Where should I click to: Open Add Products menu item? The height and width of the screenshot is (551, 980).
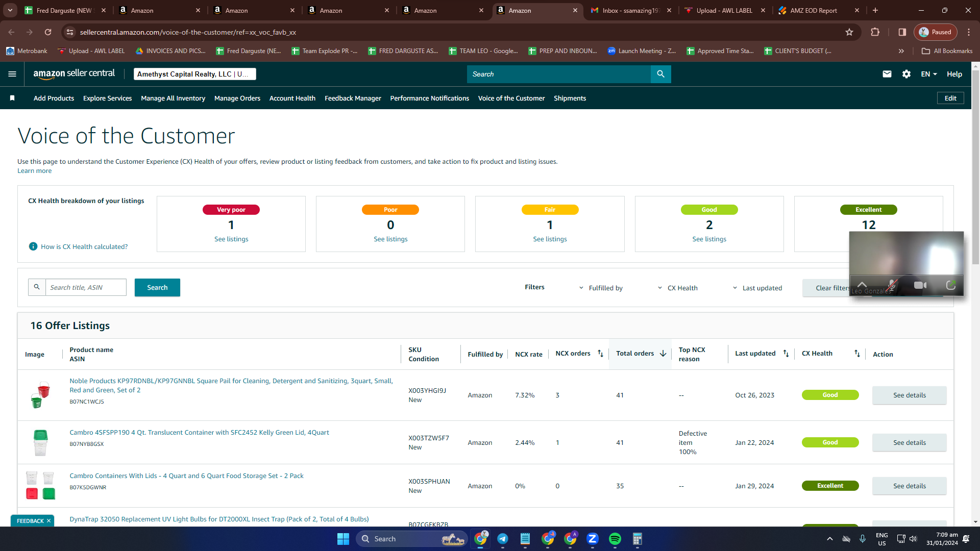click(x=54, y=98)
